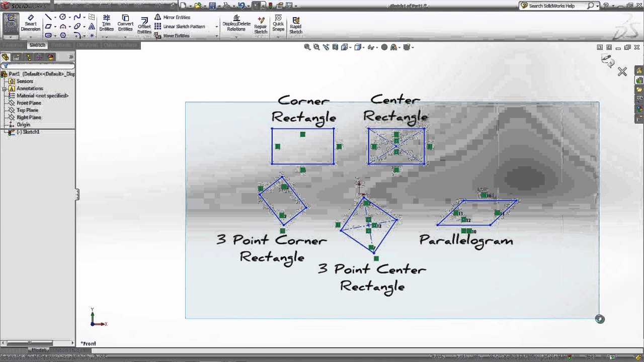Open the Linear Sketch Pattern dropdown arrow

point(217,27)
